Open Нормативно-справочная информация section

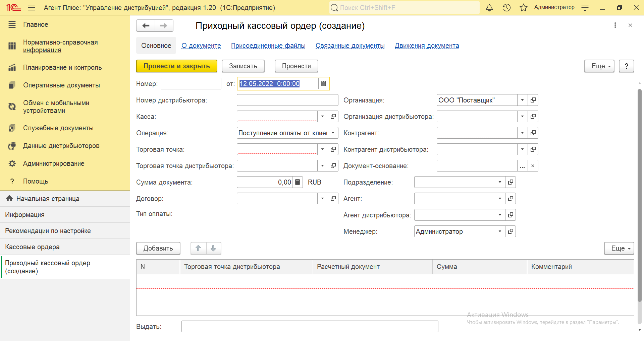tap(60, 46)
